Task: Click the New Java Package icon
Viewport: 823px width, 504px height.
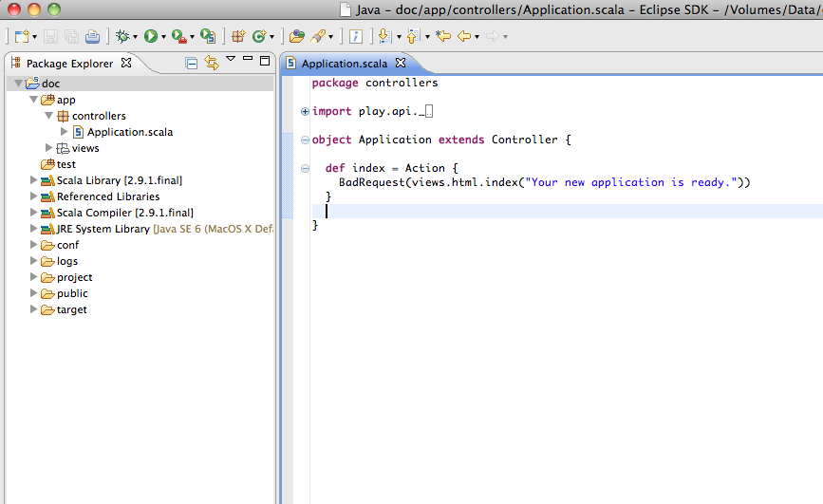Action: (x=238, y=37)
